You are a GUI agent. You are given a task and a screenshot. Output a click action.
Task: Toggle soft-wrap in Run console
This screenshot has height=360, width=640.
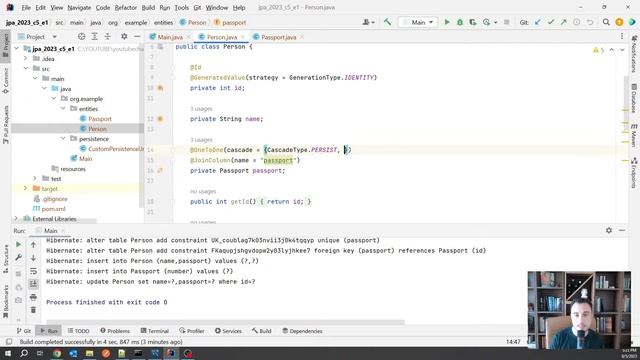tap(33, 271)
